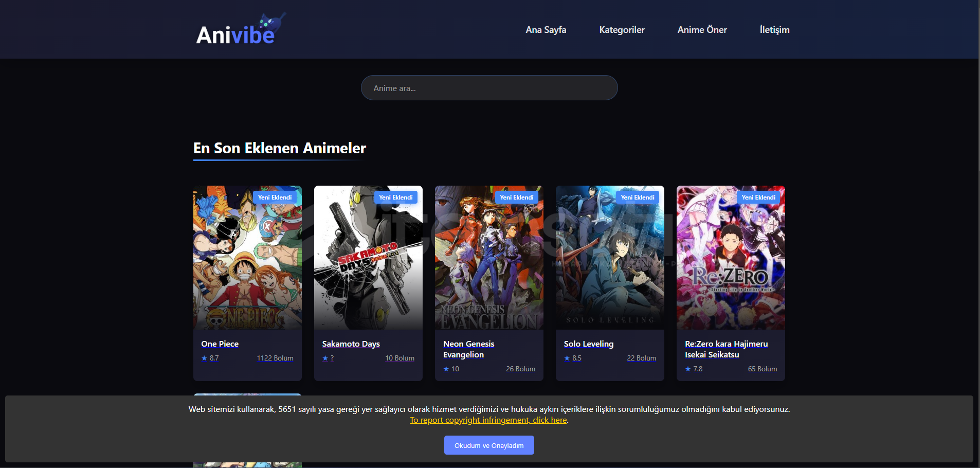Open the Ana Sayfa menu item
Viewport: 980px width, 468px height.
click(546, 30)
